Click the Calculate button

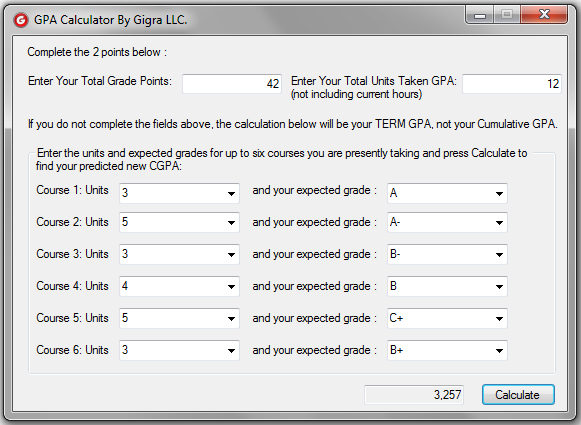518,395
